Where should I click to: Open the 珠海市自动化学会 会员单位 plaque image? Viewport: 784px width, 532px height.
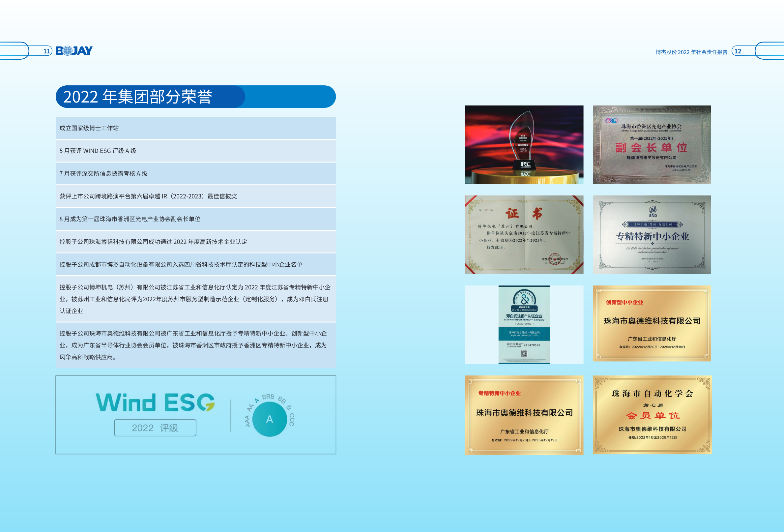point(652,415)
